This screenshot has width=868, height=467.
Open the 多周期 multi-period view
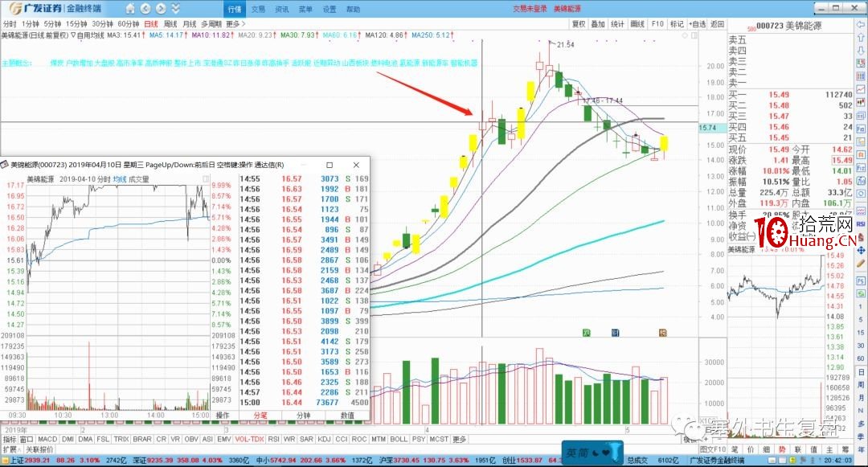(x=211, y=24)
